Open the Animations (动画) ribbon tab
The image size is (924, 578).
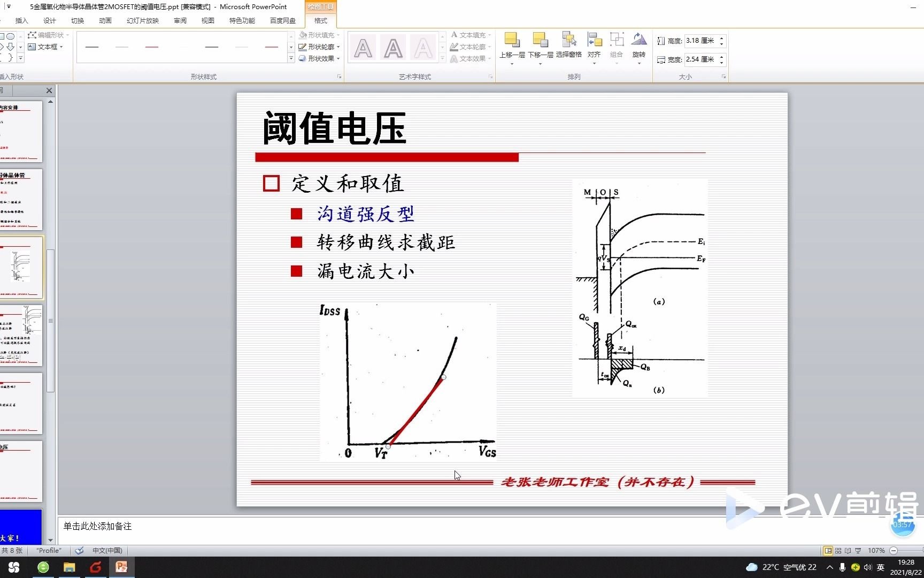[x=105, y=20]
